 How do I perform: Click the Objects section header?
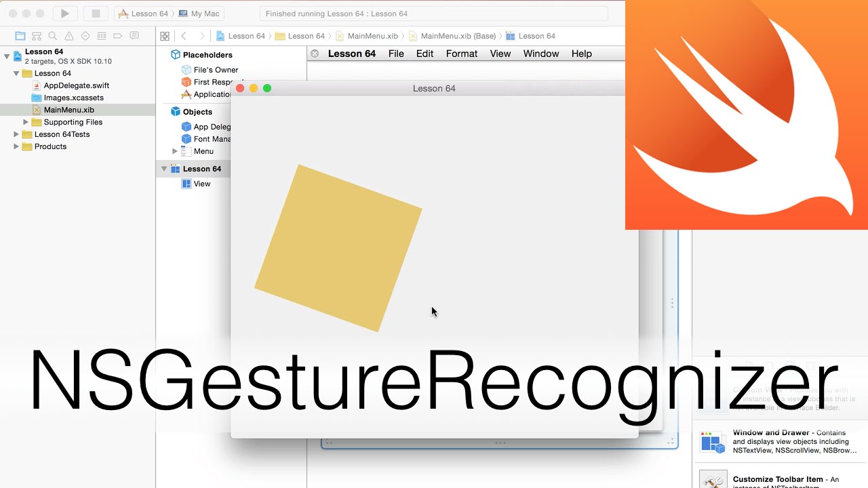[191, 112]
